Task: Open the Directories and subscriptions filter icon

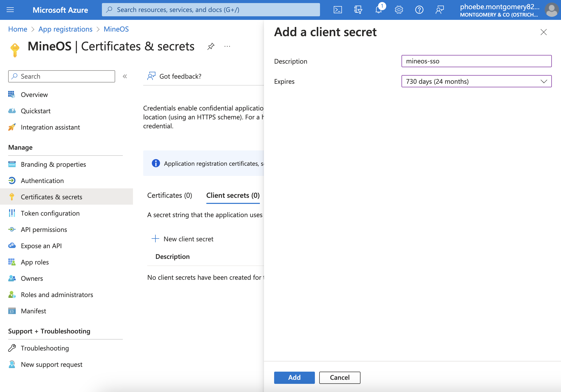Action: pyautogui.click(x=358, y=10)
